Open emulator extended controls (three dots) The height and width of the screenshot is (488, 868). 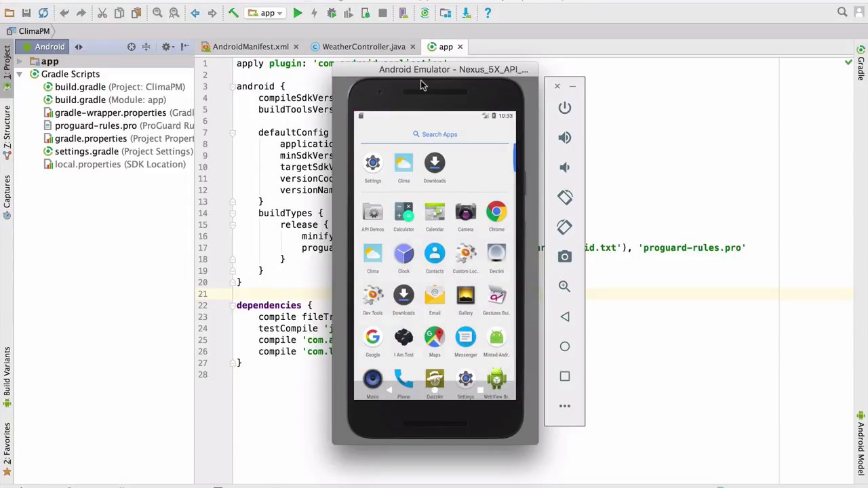tap(565, 406)
